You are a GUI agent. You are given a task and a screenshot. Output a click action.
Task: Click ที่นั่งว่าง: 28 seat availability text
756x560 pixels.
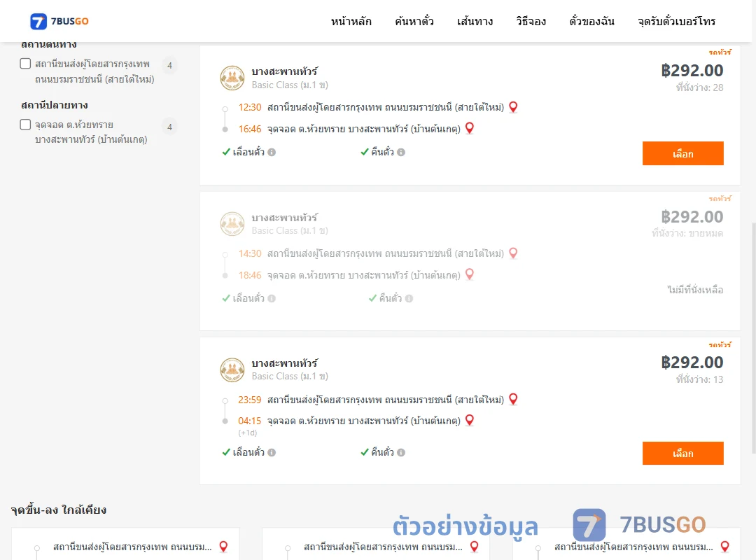[699, 87]
